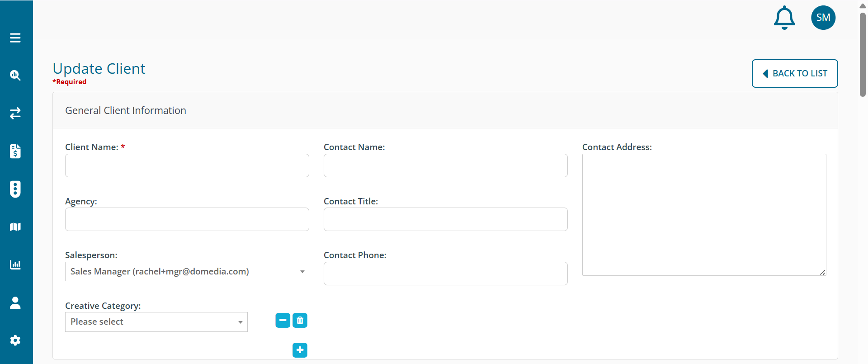Screen dimensions: 868x364
Task: Click the search analytics magnifier icon
Action: tap(15, 76)
